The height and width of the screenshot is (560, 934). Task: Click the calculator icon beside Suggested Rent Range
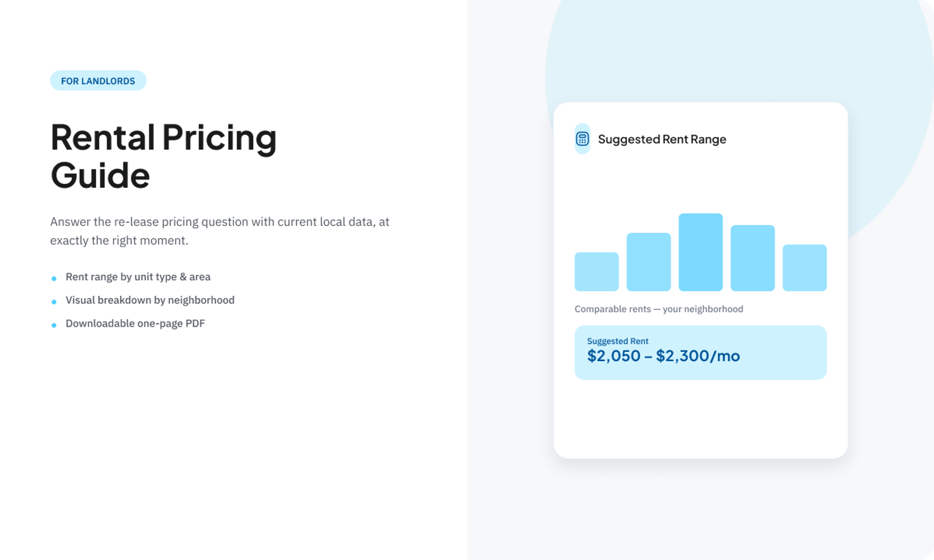point(582,139)
